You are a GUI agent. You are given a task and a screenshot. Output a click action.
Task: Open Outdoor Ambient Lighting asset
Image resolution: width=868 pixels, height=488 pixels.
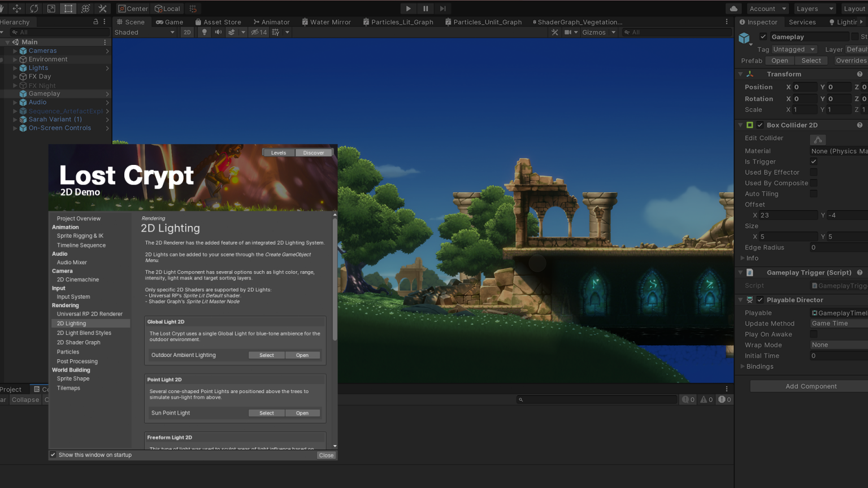tap(302, 355)
